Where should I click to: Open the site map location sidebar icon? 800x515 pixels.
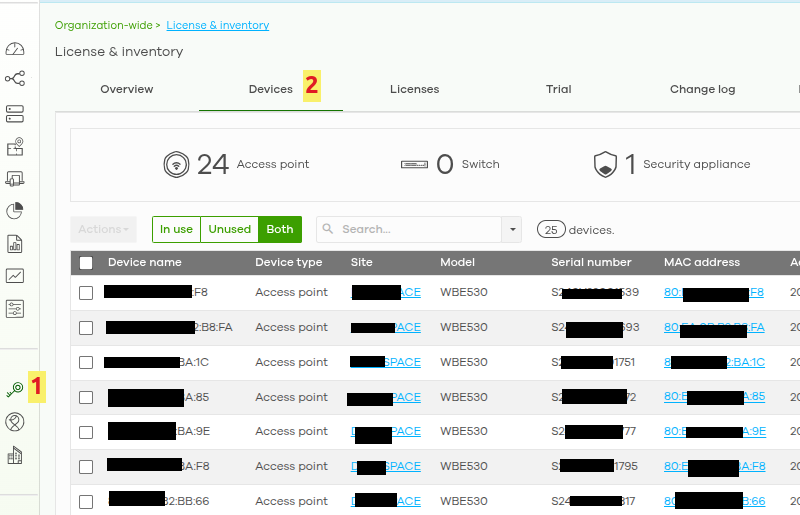(x=15, y=146)
